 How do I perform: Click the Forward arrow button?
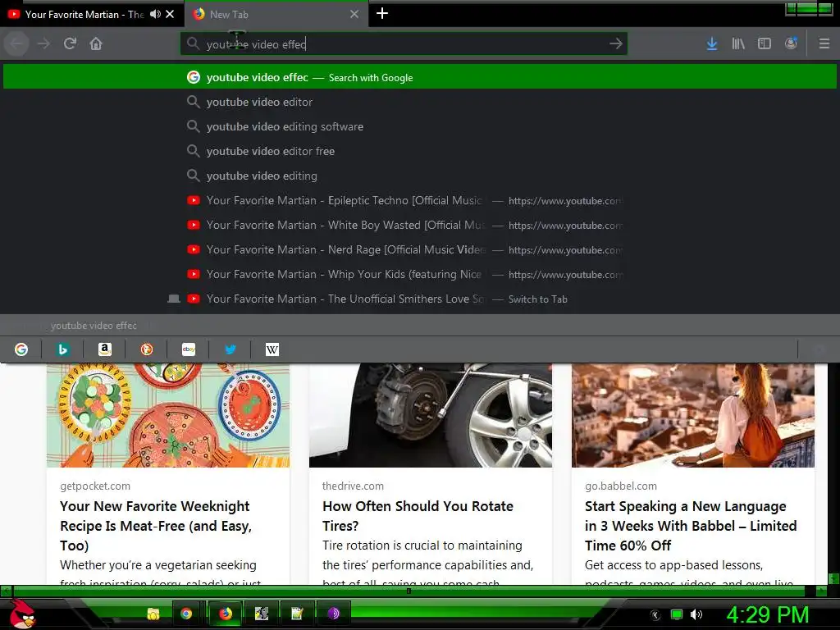[x=44, y=43]
